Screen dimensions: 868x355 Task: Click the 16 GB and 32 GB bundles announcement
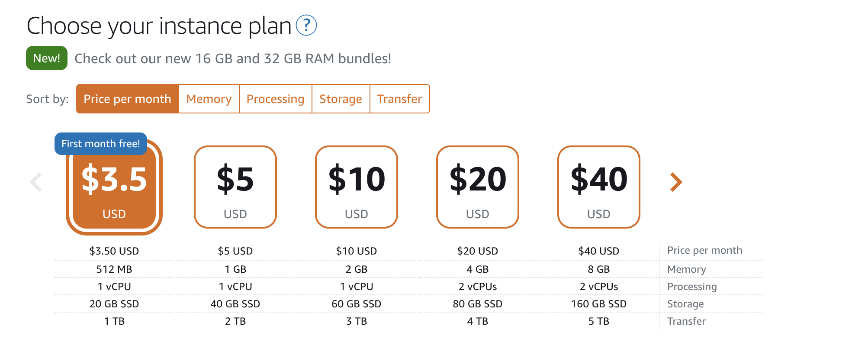tap(233, 58)
